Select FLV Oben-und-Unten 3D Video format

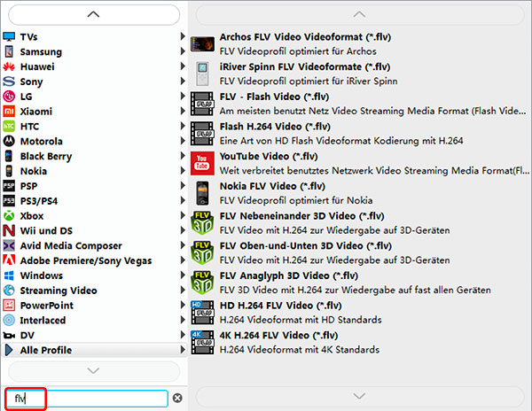click(360, 252)
